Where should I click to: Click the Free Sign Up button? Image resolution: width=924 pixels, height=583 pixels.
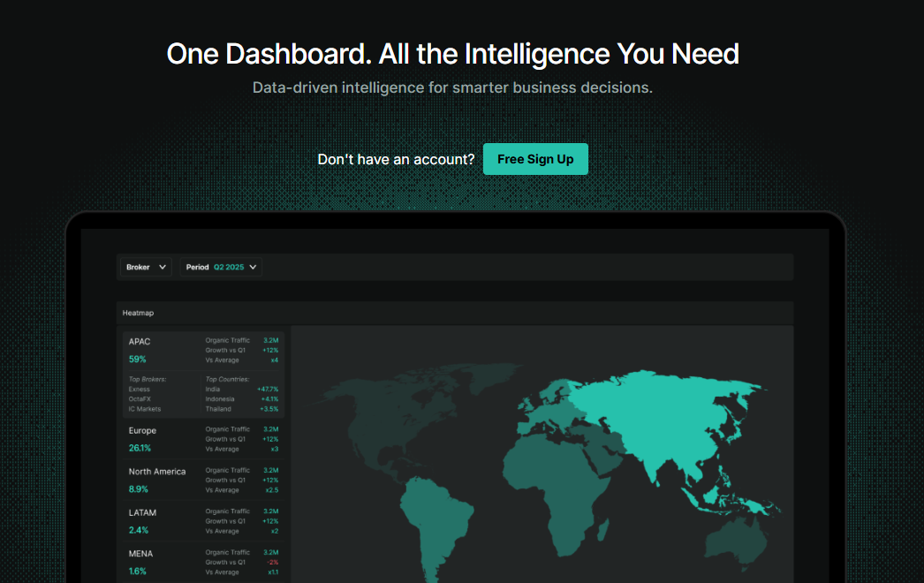[535, 159]
